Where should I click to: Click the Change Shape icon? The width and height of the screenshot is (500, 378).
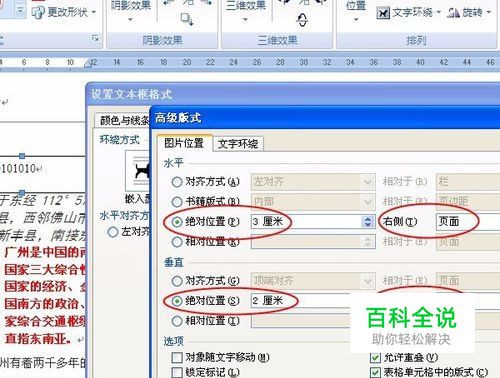(x=38, y=13)
